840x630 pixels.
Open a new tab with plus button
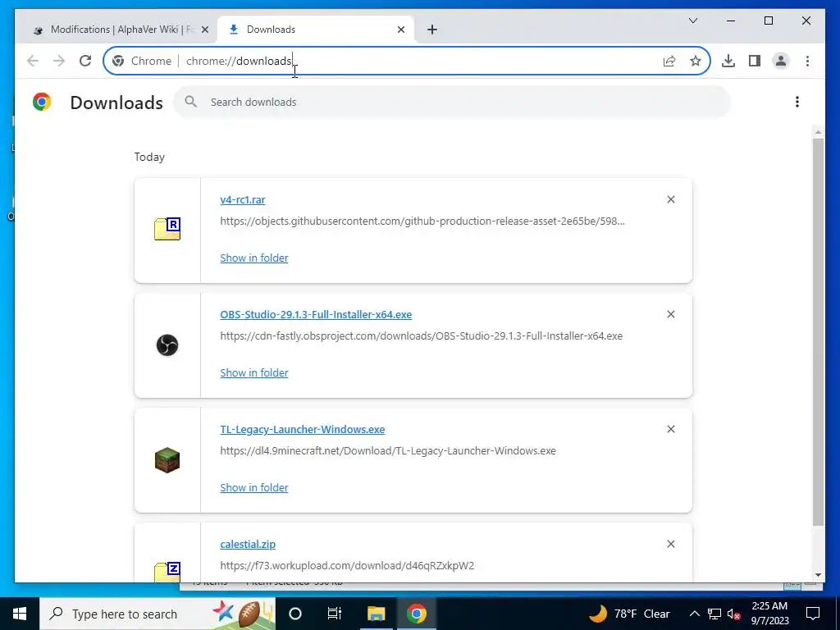432,30
